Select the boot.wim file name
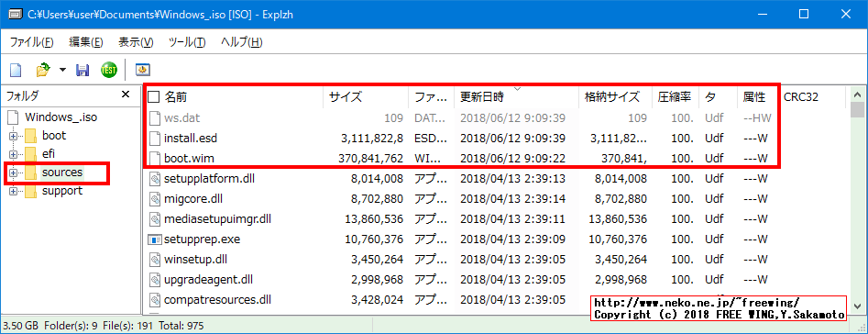The width and height of the screenshot is (868, 334). click(190, 158)
